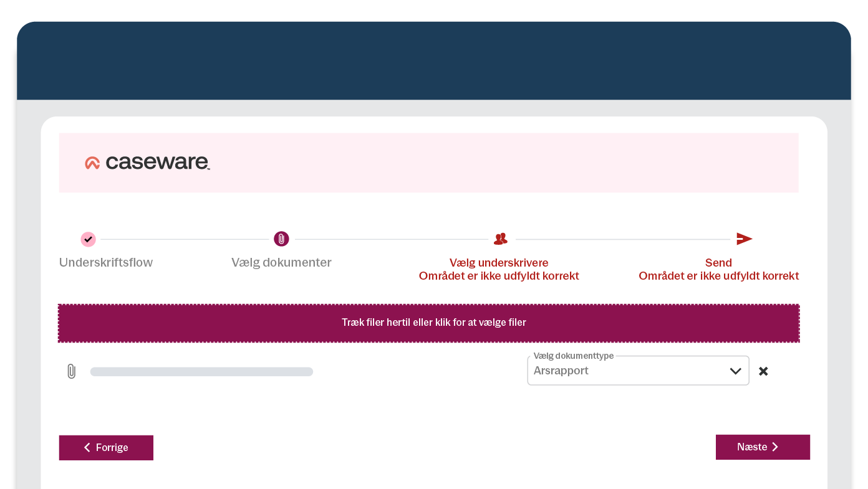Click the Caseware logo
Image resolution: width=868 pixels, height=489 pixels.
pyautogui.click(x=147, y=163)
